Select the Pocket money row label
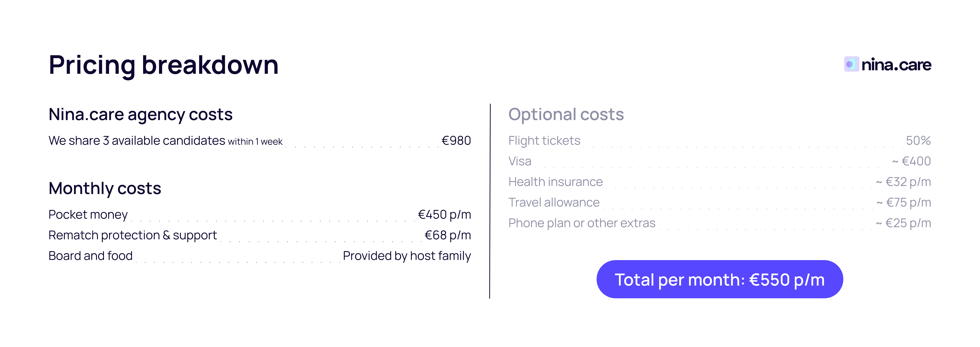 (88, 215)
